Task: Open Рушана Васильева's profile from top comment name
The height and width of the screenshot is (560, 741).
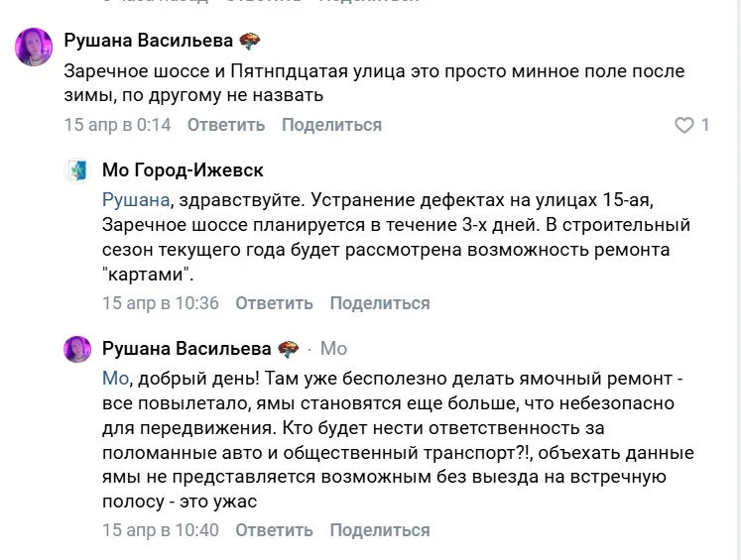Action: coord(149,41)
